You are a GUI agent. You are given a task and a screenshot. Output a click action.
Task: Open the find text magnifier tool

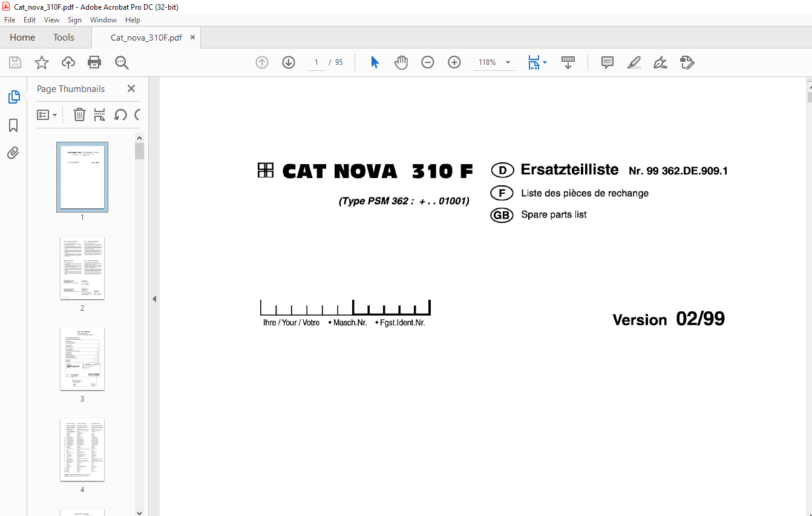122,62
